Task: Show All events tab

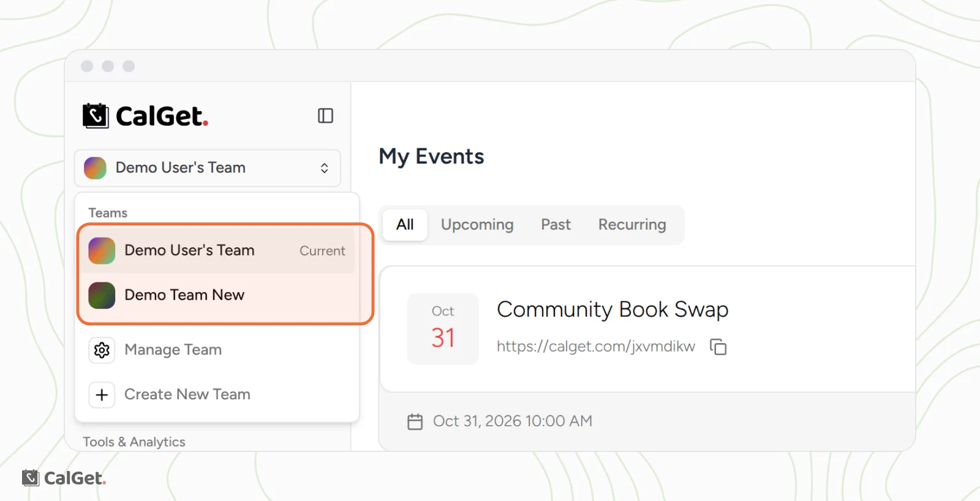Action: 405,225
